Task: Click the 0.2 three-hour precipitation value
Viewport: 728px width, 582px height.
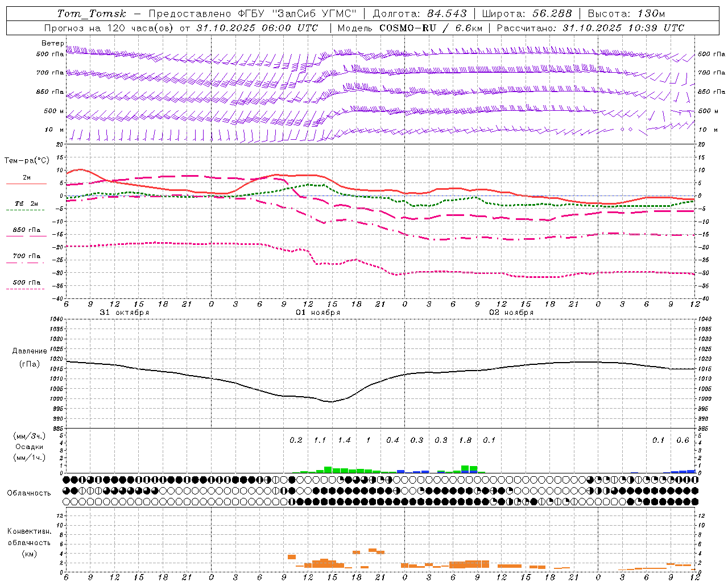Action: [x=296, y=440]
